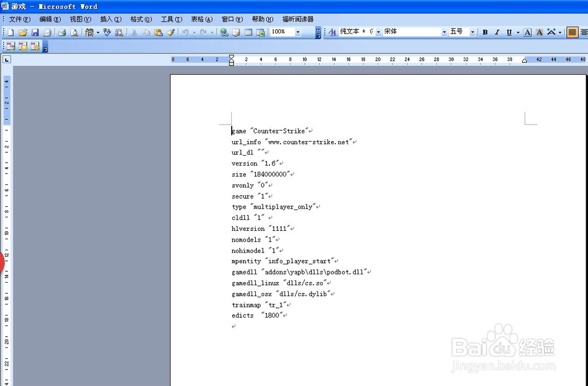
Task: Click the Permission icon beside Save
Action: (47, 32)
